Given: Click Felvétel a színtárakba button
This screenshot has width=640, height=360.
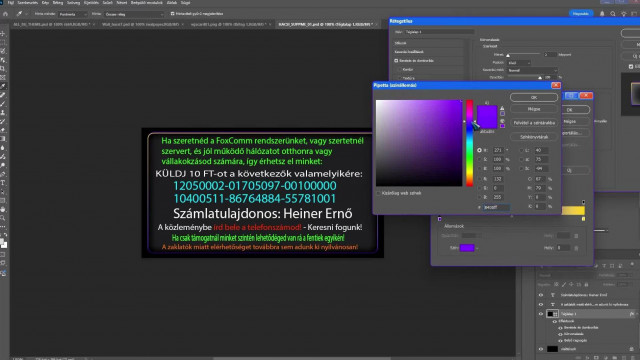Looking at the screenshot, I should (534, 122).
